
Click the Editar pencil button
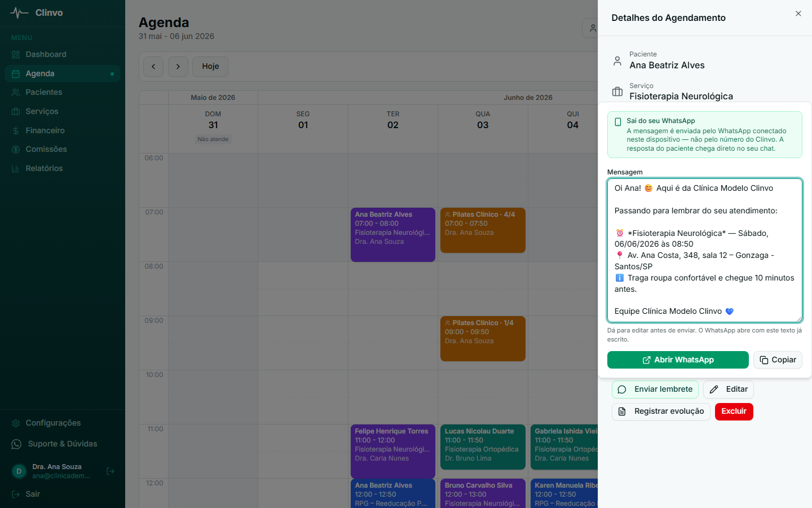pyautogui.click(x=729, y=389)
